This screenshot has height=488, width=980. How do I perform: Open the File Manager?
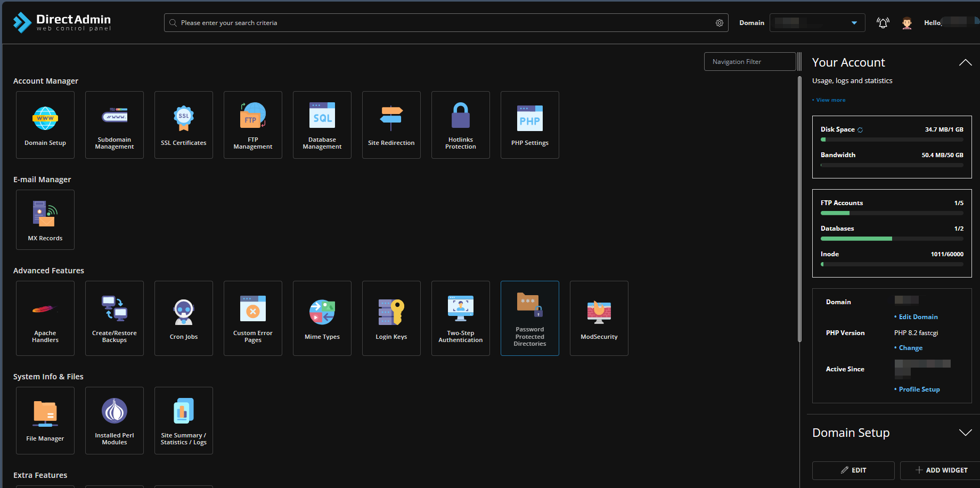[x=45, y=420]
